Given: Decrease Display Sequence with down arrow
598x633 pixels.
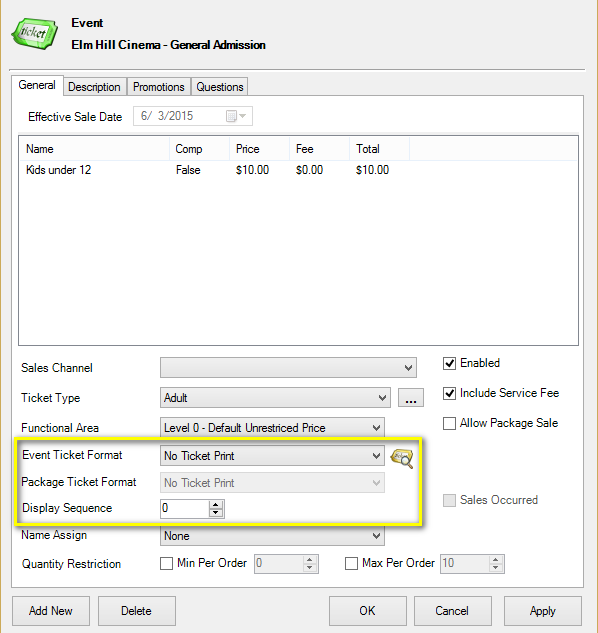Looking at the screenshot, I should [x=216, y=512].
